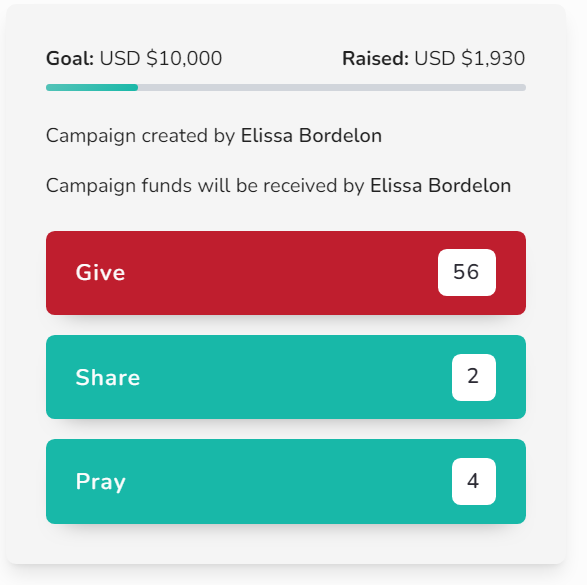Click the word Pray on its button
The height and width of the screenshot is (585, 587).
click(x=101, y=482)
